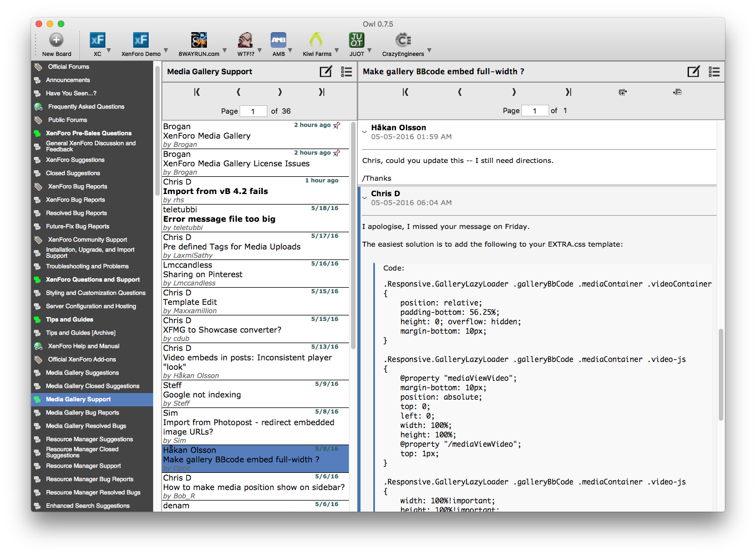Viewport: 756px width, 556px height.
Task: Go to first page of thread list
Action: [x=197, y=92]
